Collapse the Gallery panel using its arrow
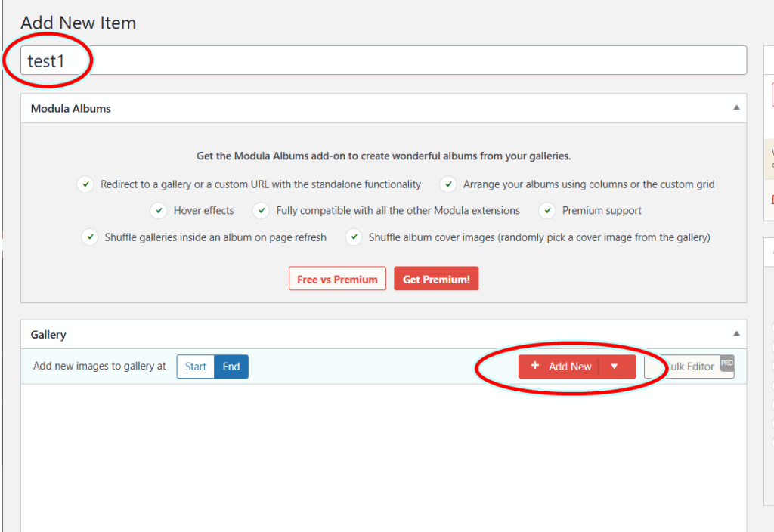Image resolution: width=774 pixels, height=532 pixels. point(736,334)
